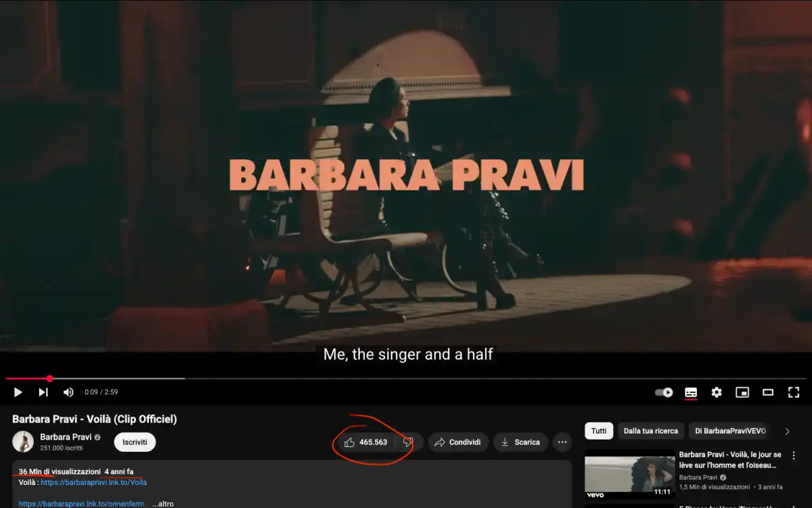
Task: Show more filter chips with the right arrow
Action: point(787,430)
